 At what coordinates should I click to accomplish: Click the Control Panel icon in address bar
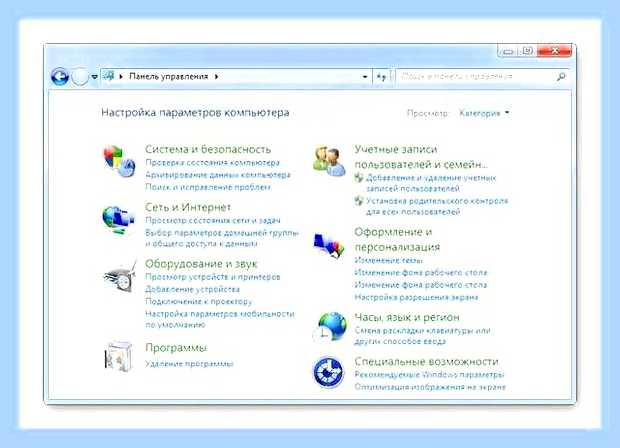click(x=108, y=76)
